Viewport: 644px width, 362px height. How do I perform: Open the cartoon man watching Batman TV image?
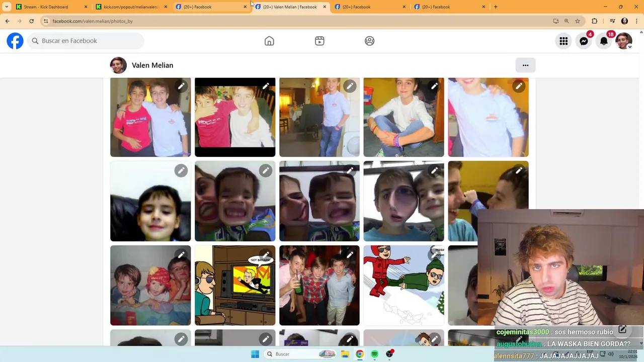(235, 286)
